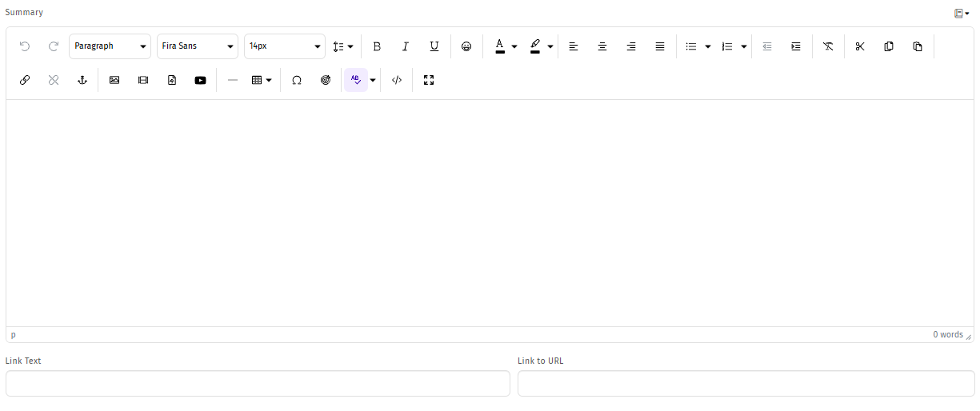The height and width of the screenshot is (411, 980).
Task: Click the anchor icon in toolbar
Action: point(82,80)
